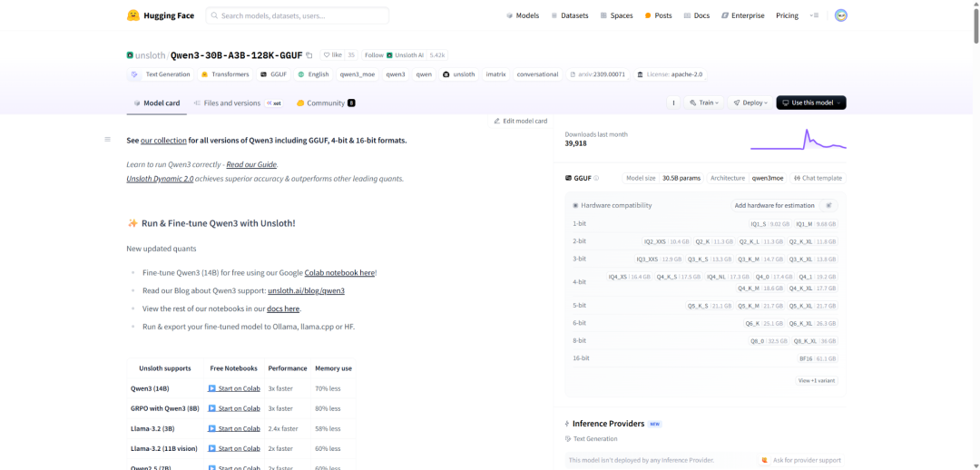Screen dimensions: 980x470
Task: Click the qwen3_moe tag
Action: pos(358,74)
